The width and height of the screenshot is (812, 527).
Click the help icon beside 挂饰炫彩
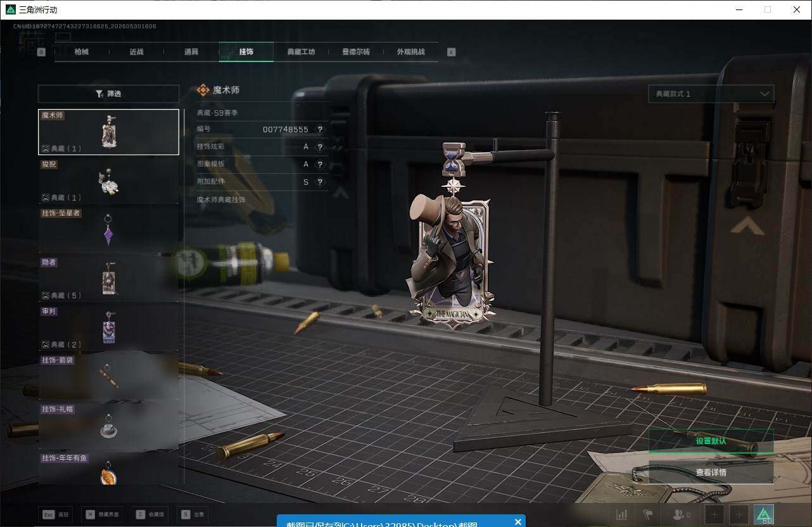point(320,147)
